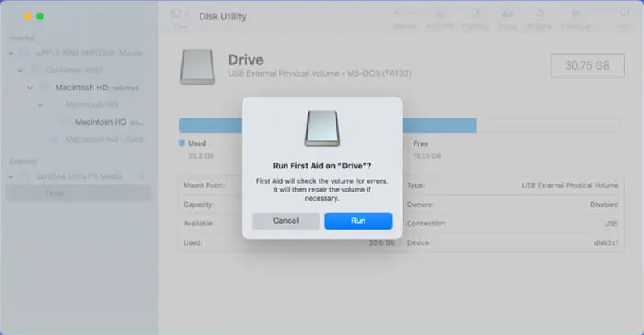Click the Disabled owners value
The height and width of the screenshot is (335, 644).
click(605, 205)
